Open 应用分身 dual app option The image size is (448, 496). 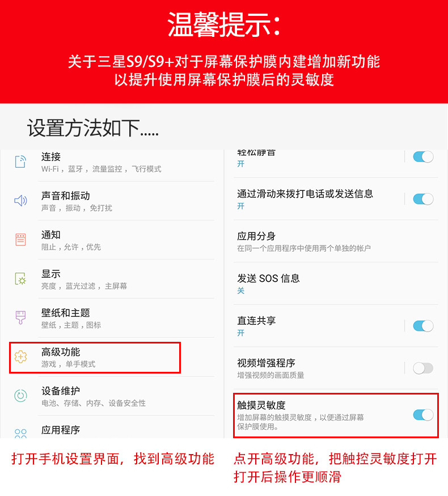(x=336, y=241)
